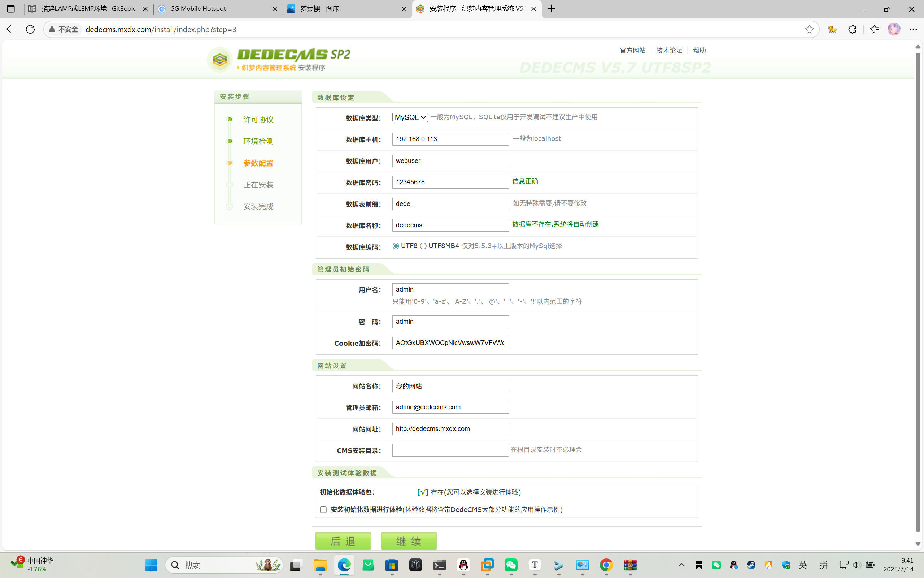Open the 帮助 help link

(x=699, y=50)
